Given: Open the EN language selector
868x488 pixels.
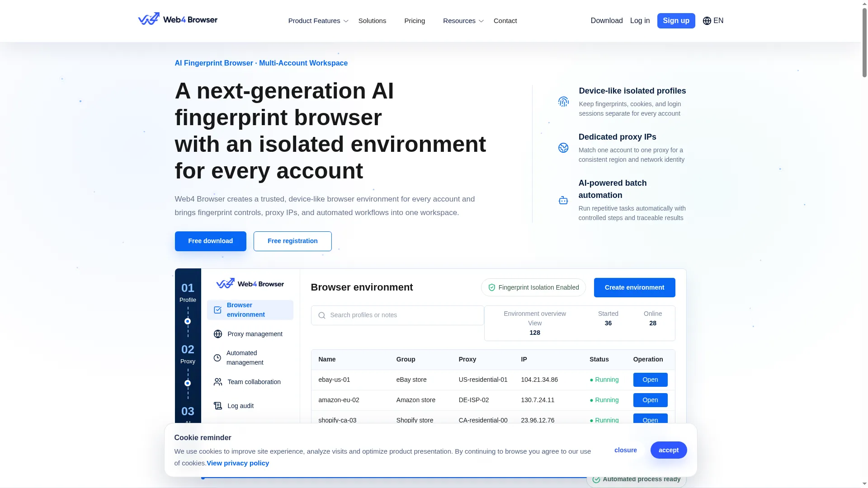Looking at the screenshot, I should pyautogui.click(x=713, y=21).
